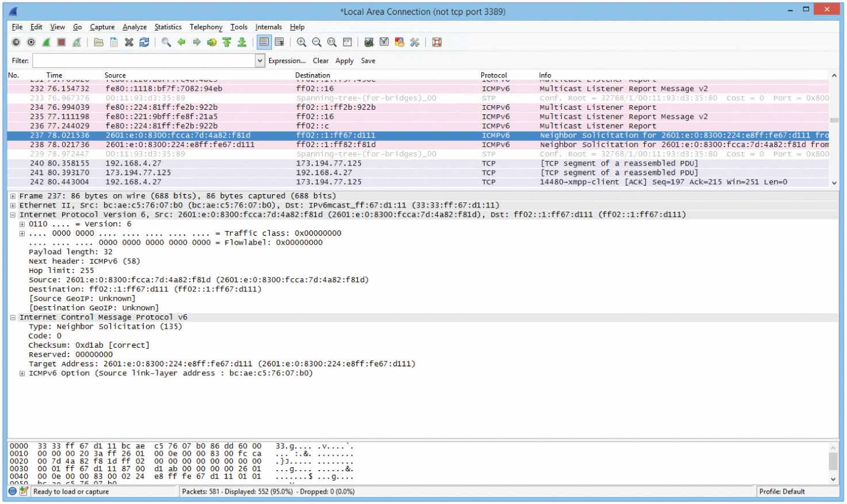The image size is (847, 504).
Task: Jump to the last packet
Action: (242, 42)
